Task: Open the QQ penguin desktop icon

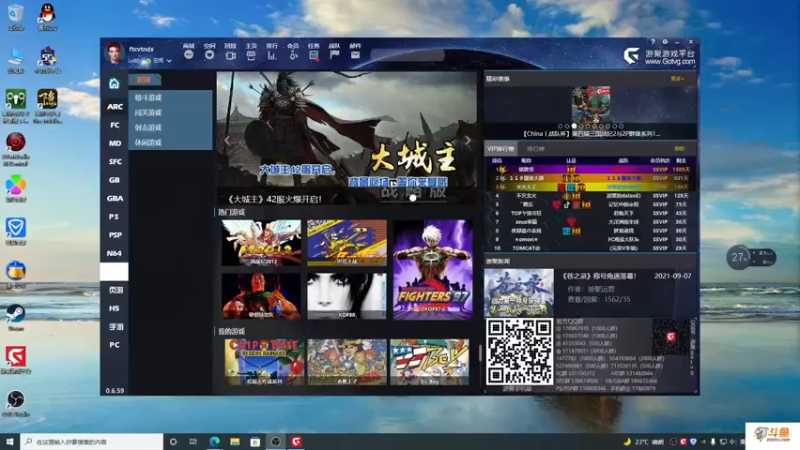Action: (47, 17)
